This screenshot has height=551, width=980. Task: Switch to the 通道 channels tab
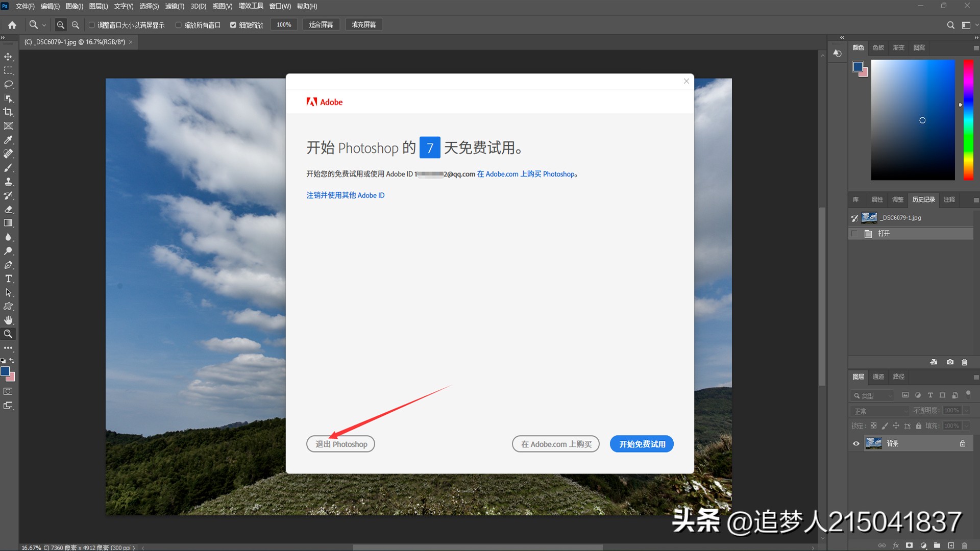pyautogui.click(x=878, y=377)
